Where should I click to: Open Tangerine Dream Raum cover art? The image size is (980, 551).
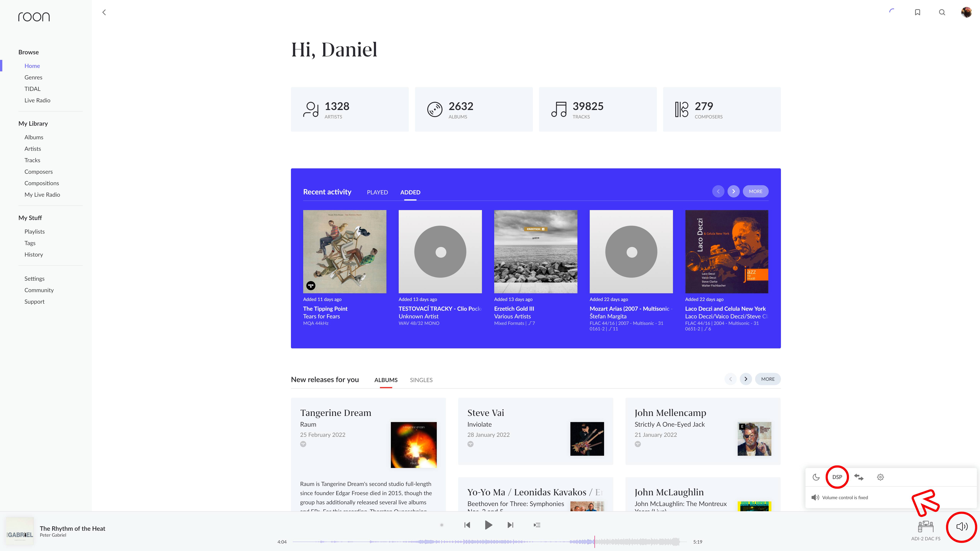tap(413, 444)
